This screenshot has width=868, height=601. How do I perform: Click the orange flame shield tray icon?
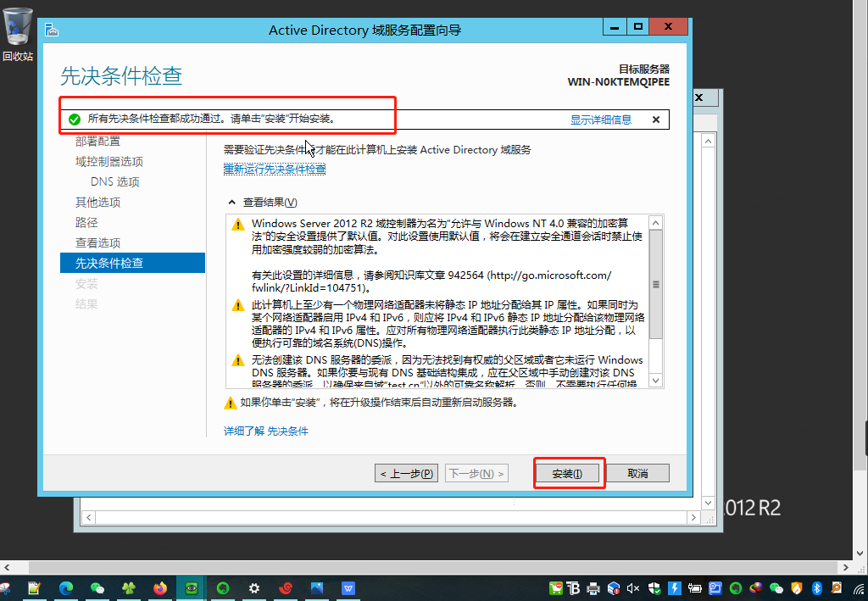pyautogui.click(x=797, y=588)
